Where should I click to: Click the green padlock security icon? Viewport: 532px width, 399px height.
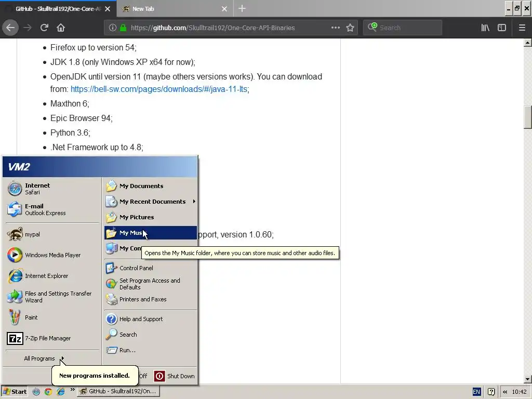tap(123, 28)
